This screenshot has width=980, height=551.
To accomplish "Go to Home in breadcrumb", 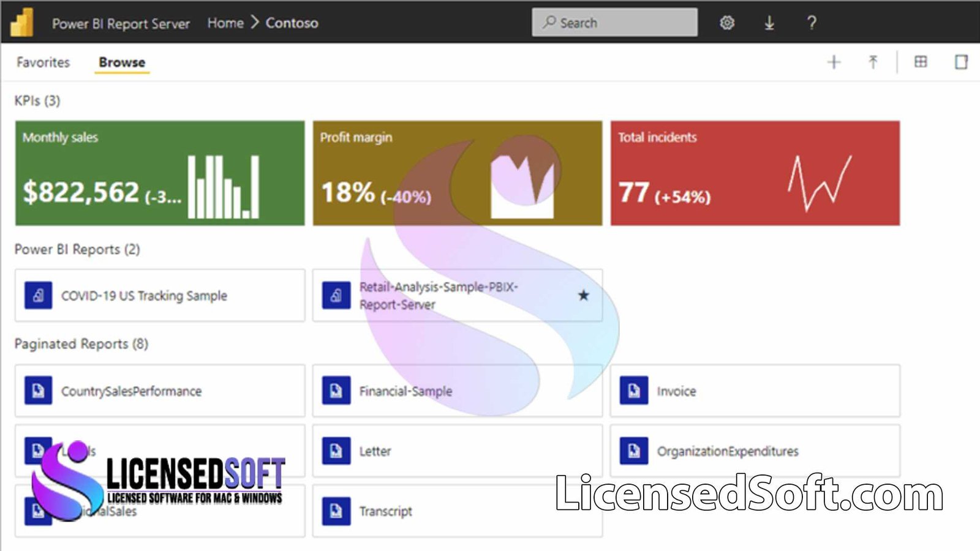I will pos(225,23).
